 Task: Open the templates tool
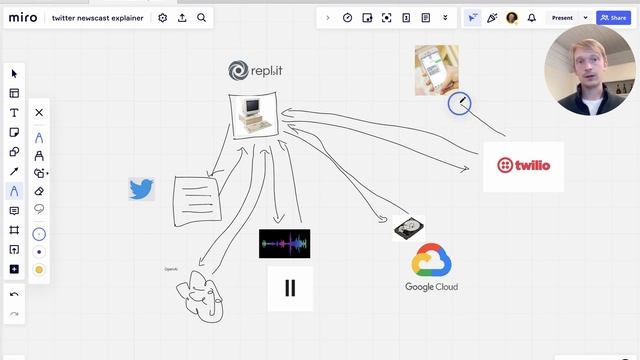coord(14,93)
